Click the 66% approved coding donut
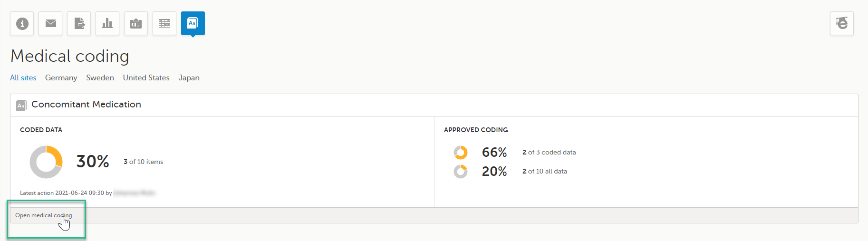Image resolution: width=868 pixels, height=241 pixels. pyautogui.click(x=461, y=153)
